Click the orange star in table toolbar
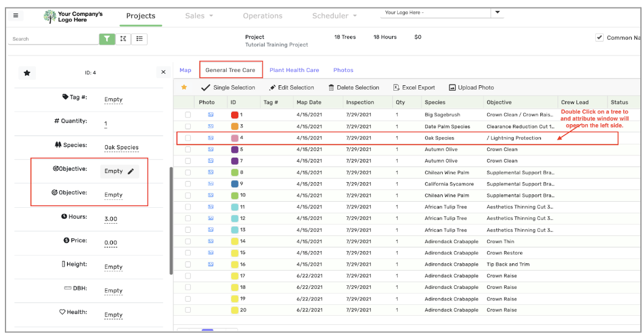 [x=184, y=87]
